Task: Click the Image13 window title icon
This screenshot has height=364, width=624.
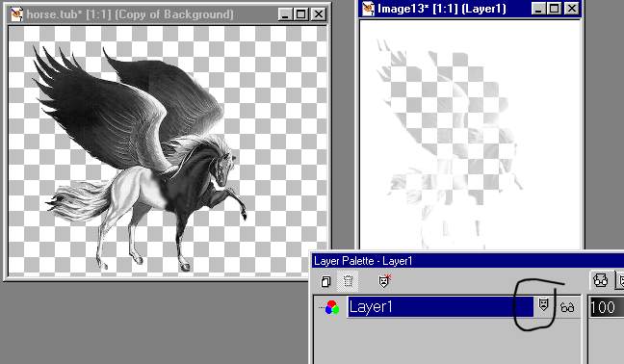Action: click(x=368, y=9)
